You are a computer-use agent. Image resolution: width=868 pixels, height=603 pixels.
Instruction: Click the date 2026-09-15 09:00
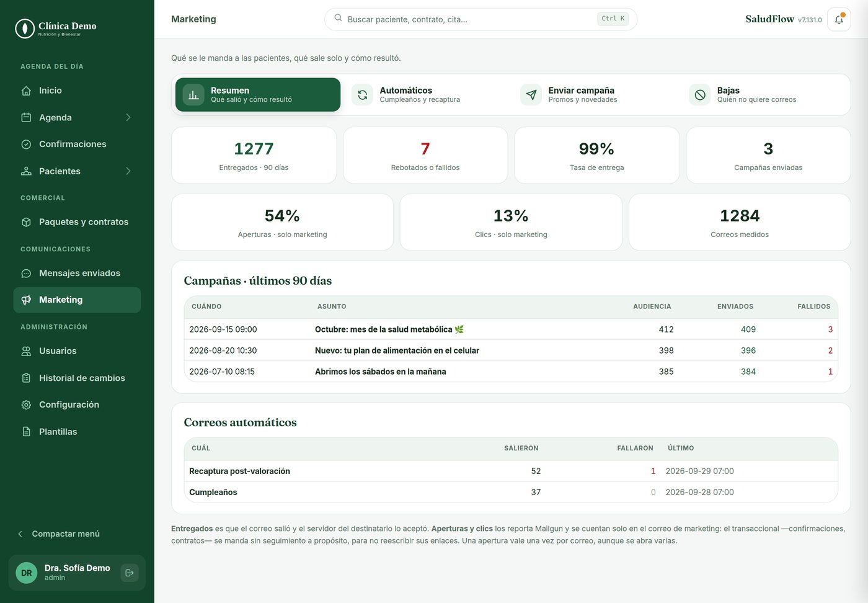[x=223, y=329]
